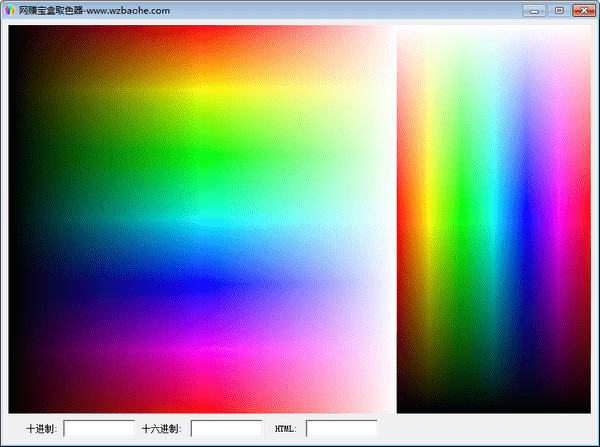Click the 十进制: label
The width and height of the screenshot is (600, 447).
(42, 429)
